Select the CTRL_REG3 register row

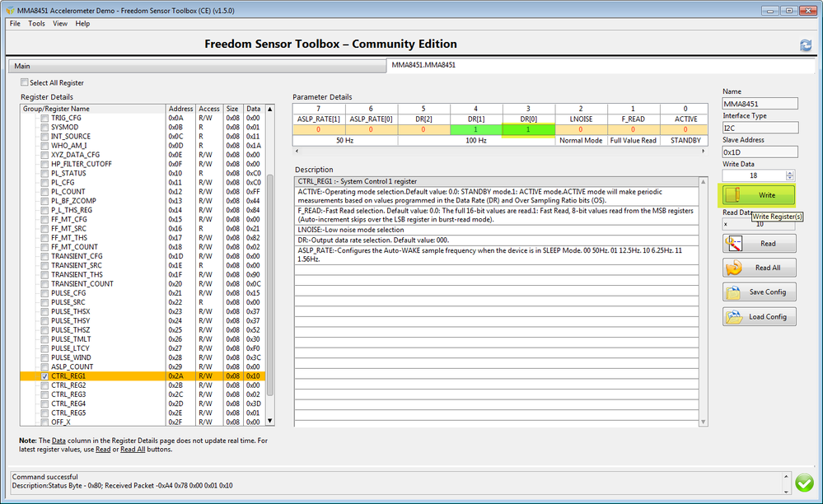[x=143, y=394]
